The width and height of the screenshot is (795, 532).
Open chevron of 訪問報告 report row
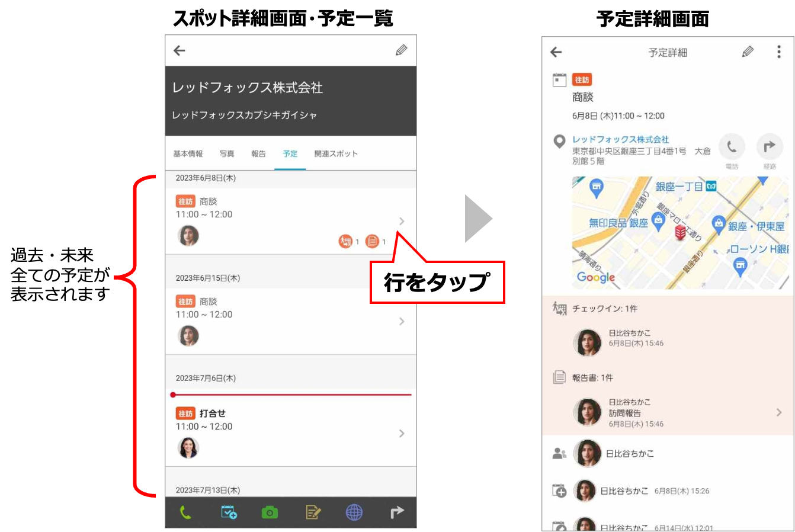[x=779, y=412]
